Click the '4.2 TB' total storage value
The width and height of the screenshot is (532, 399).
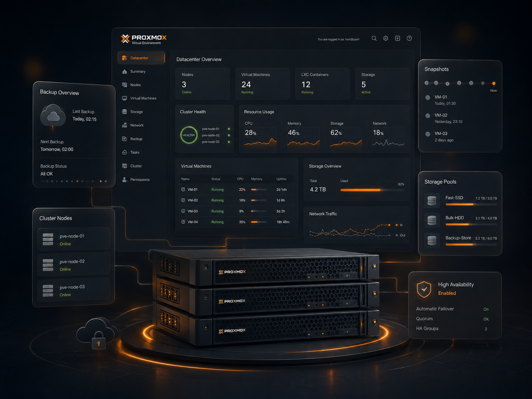pos(318,190)
